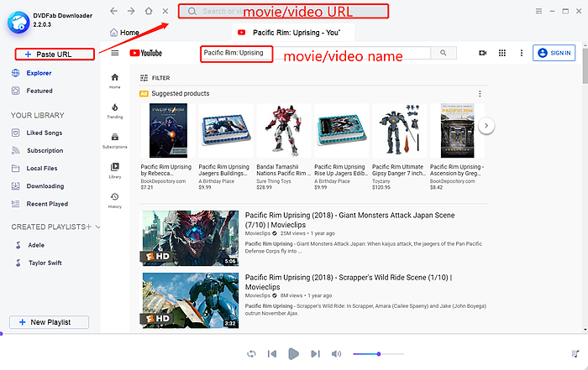Open suggested products options menu
The width and height of the screenshot is (588, 370).
(480, 94)
